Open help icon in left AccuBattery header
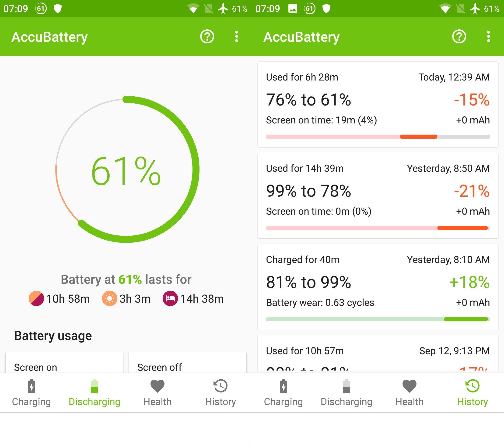504x448 pixels. (x=207, y=37)
